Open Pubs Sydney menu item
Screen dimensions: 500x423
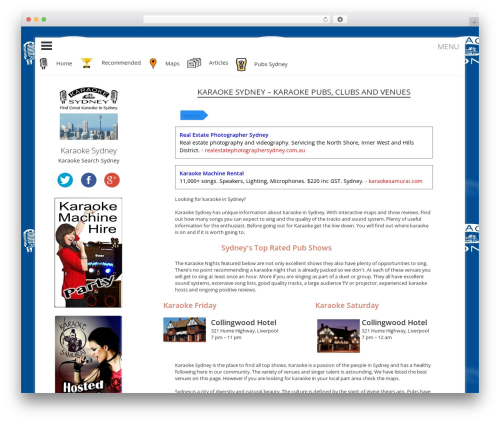tap(271, 64)
